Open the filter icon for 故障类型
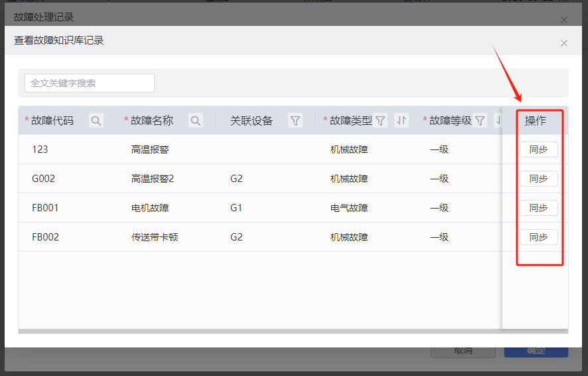 [x=380, y=120]
